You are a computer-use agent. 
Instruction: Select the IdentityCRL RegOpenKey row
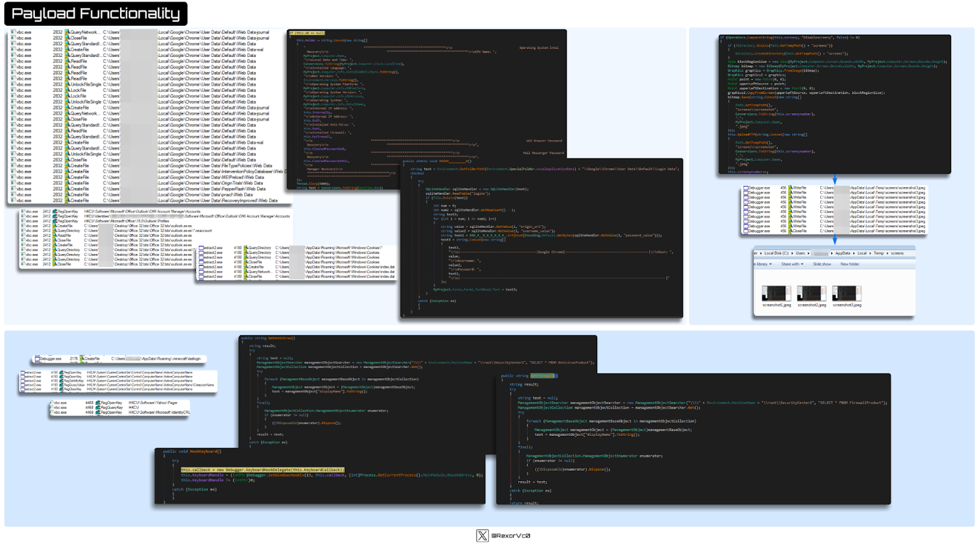pyautogui.click(x=120, y=413)
